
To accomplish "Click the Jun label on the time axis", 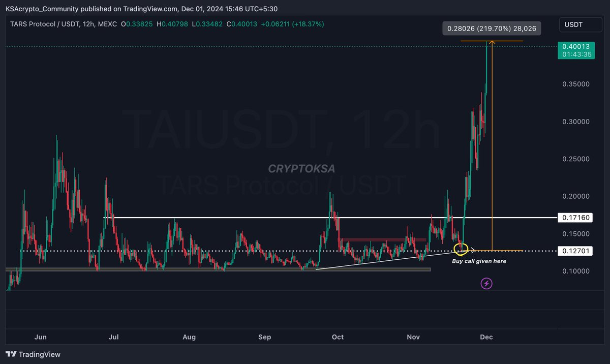I will point(41,337).
